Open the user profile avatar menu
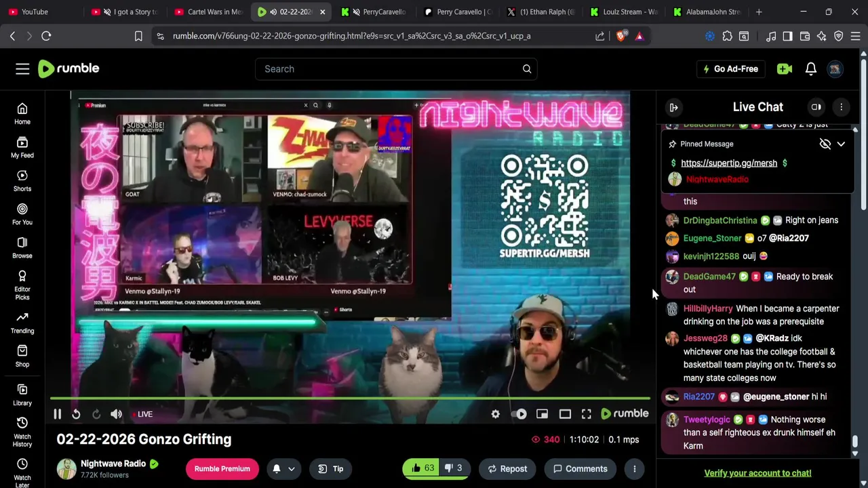This screenshot has width=868, height=488. pyautogui.click(x=835, y=68)
